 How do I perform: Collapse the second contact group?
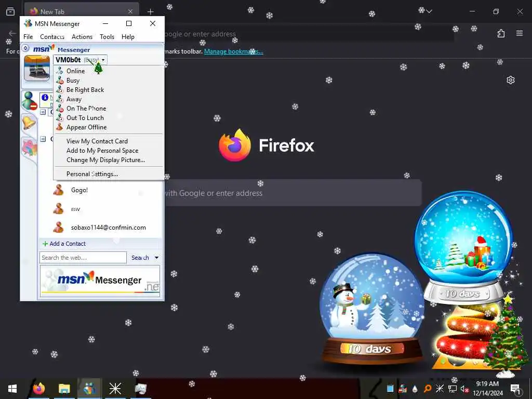(x=43, y=139)
